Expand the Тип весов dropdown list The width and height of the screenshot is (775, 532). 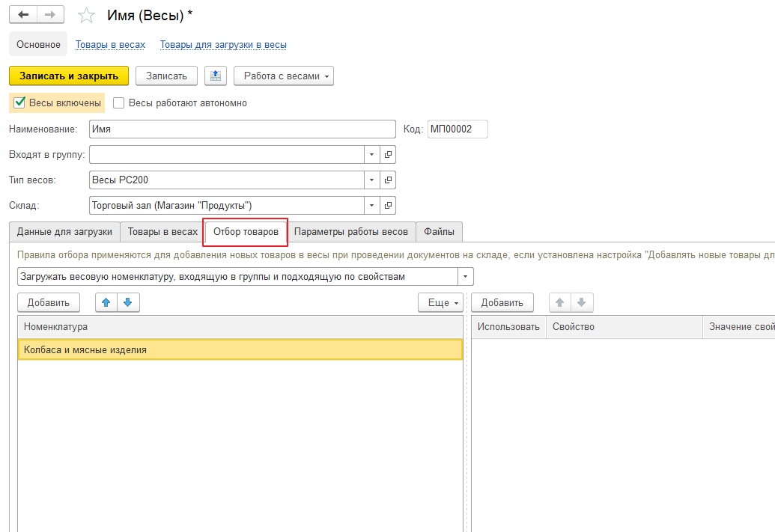(372, 180)
